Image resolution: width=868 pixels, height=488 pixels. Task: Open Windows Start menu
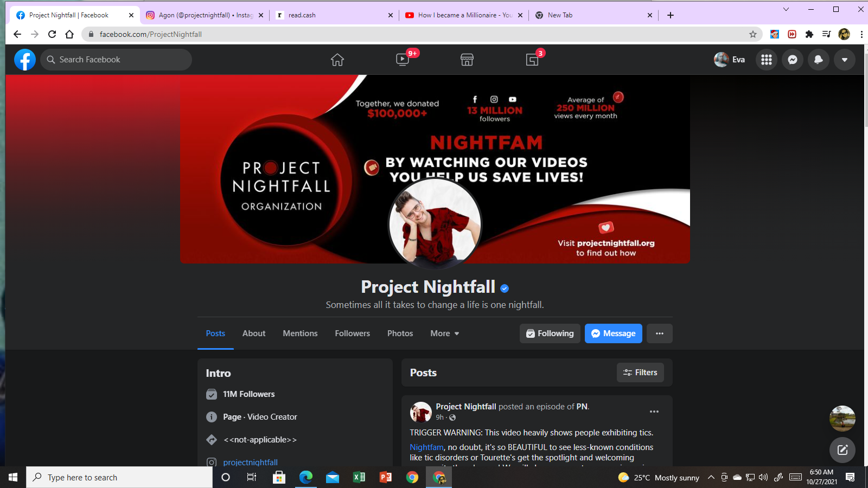[13, 477]
